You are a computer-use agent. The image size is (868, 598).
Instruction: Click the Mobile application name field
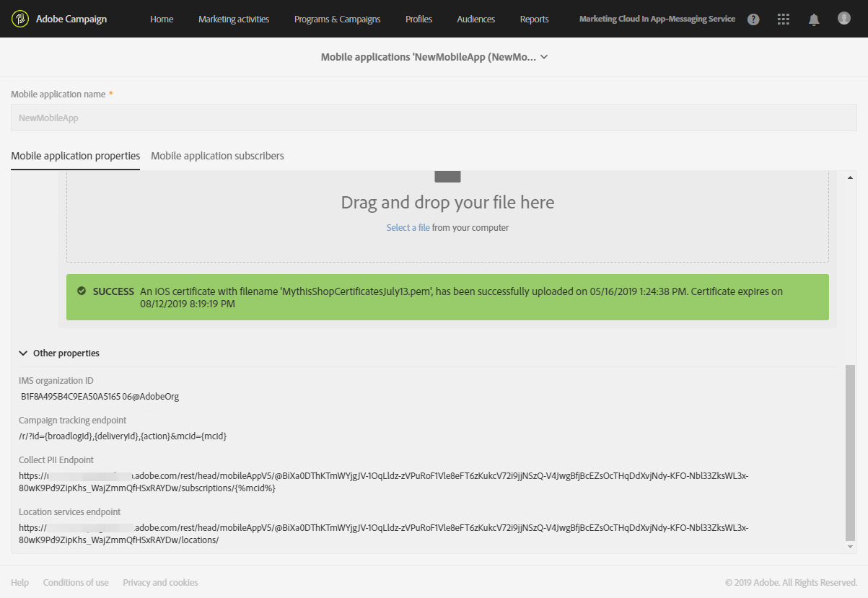coord(434,118)
